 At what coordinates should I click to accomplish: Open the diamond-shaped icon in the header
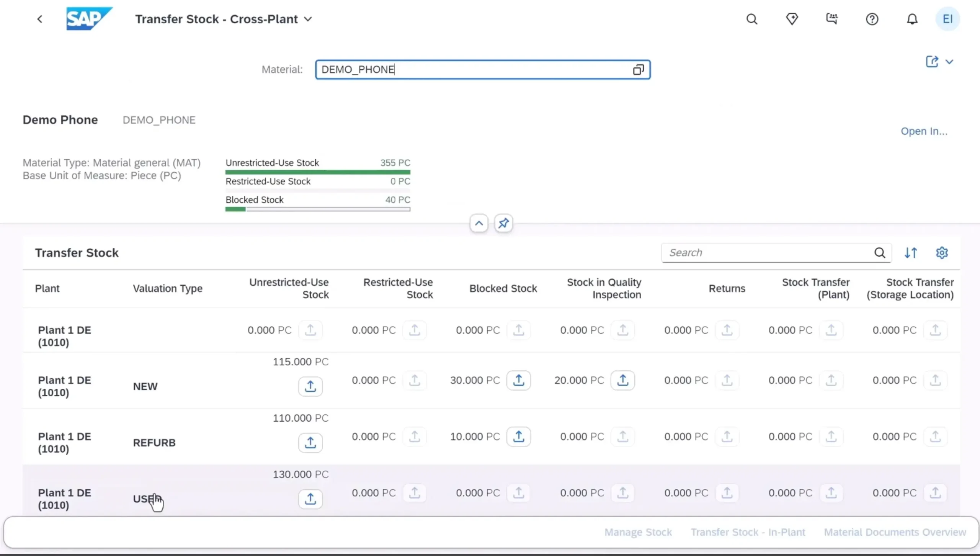(x=792, y=19)
